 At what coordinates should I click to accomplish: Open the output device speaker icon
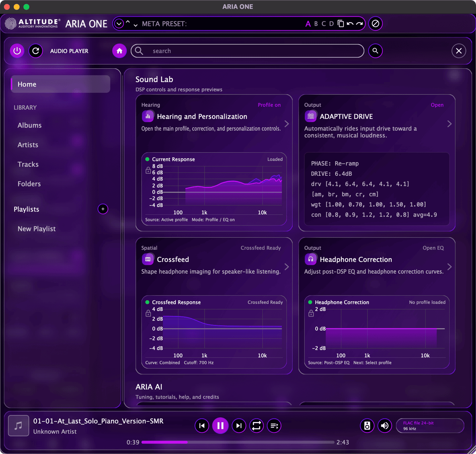pos(367,426)
